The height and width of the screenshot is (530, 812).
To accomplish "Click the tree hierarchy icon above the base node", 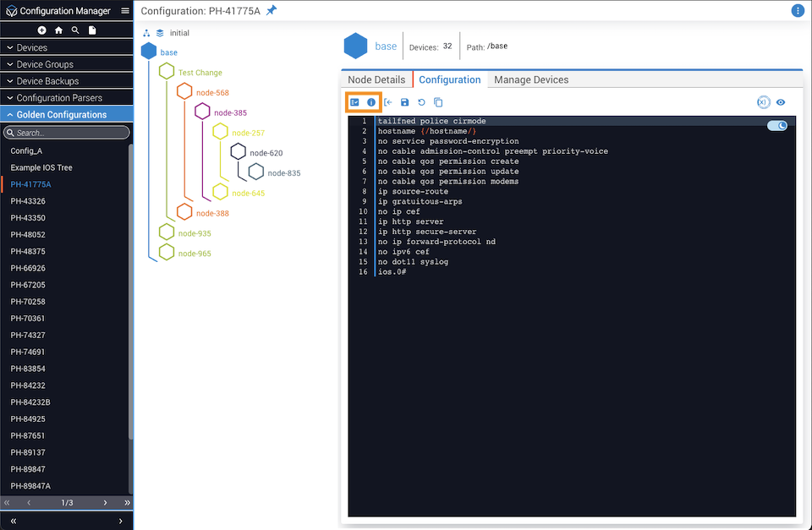I will (146, 33).
